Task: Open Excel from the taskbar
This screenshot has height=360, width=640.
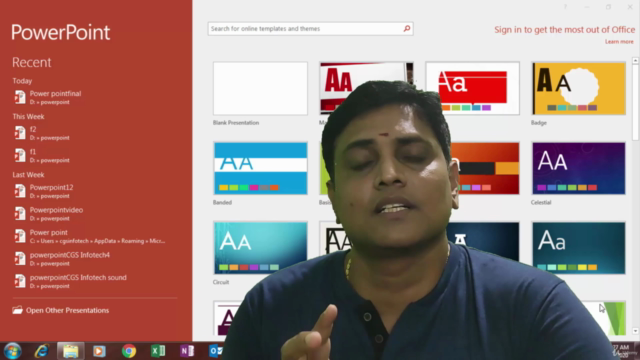Action: [x=158, y=351]
